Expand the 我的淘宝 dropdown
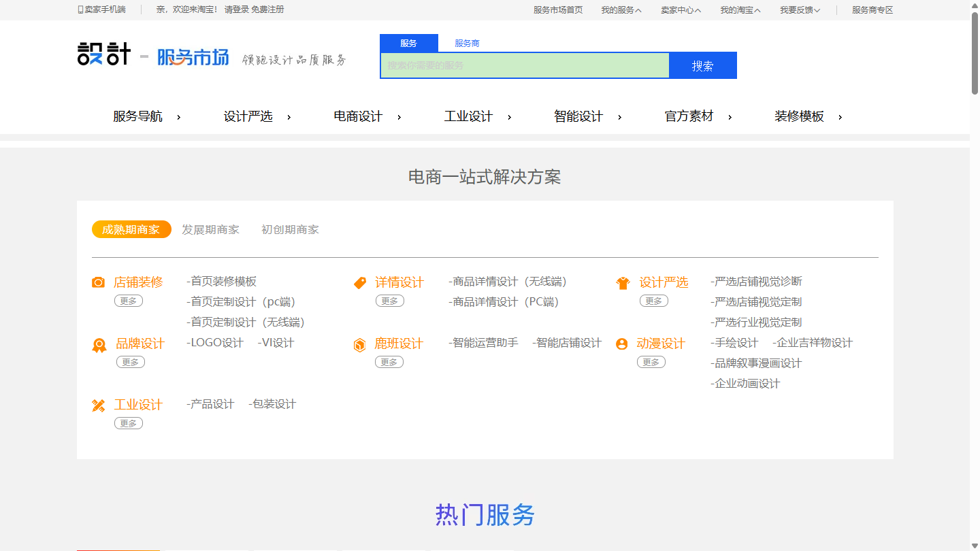The width and height of the screenshot is (980, 551). click(x=740, y=10)
